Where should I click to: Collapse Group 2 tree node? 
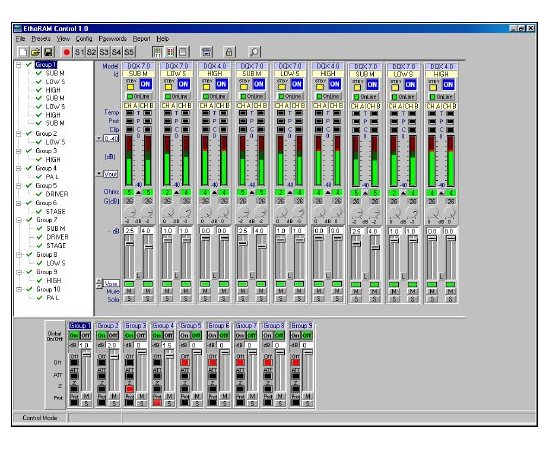point(19,134)
